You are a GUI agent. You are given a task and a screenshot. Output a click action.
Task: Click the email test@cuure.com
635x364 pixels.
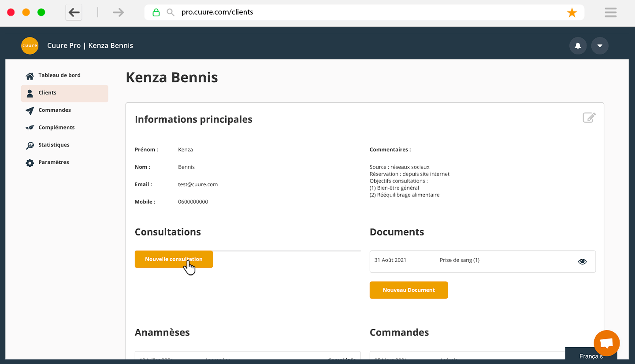pos(198,184)
